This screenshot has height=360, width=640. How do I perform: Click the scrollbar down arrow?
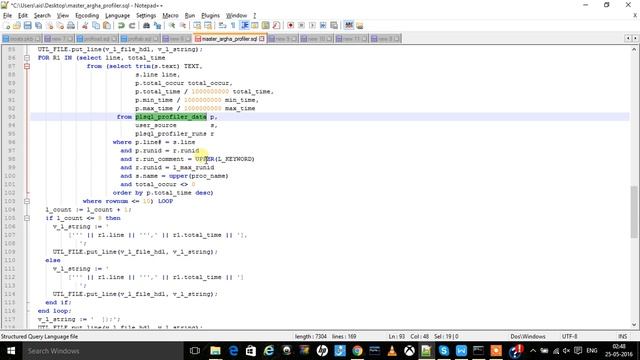tap(634, 325)
